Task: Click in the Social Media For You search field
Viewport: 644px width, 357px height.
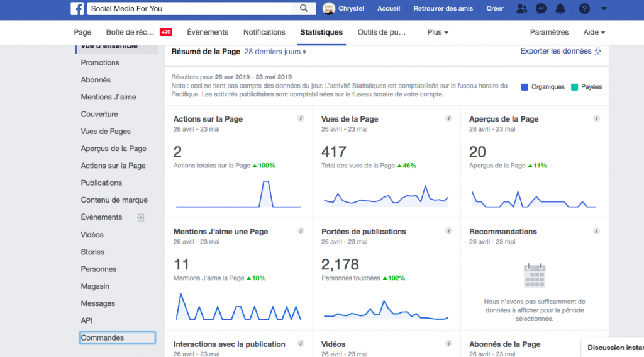Action: point(189,8)
